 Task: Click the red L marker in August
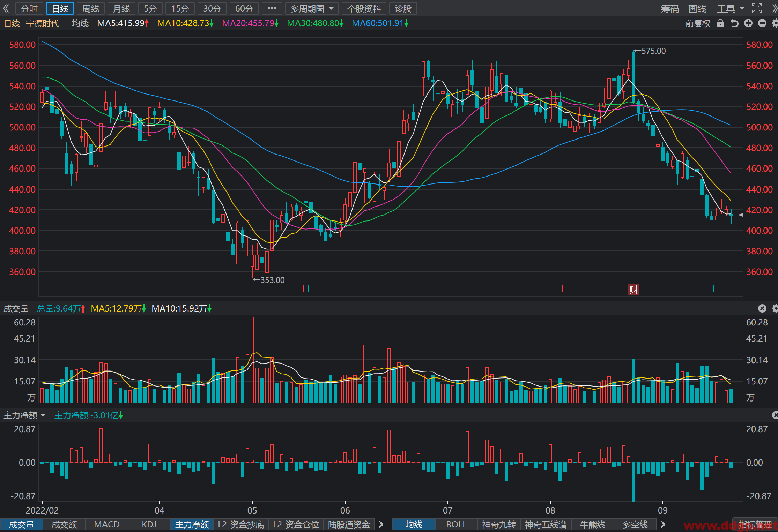coord(563,289)
